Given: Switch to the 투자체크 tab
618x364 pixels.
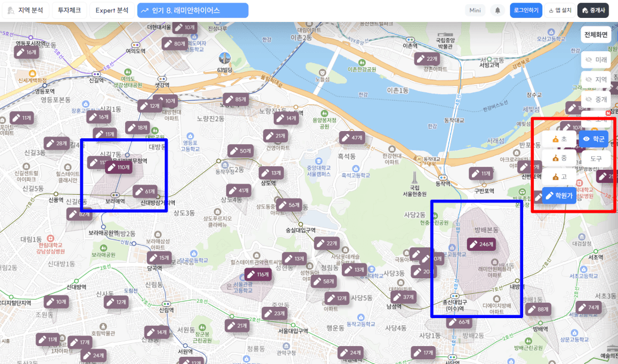Looking at the screenshot, I should click(x=69, y=11).
